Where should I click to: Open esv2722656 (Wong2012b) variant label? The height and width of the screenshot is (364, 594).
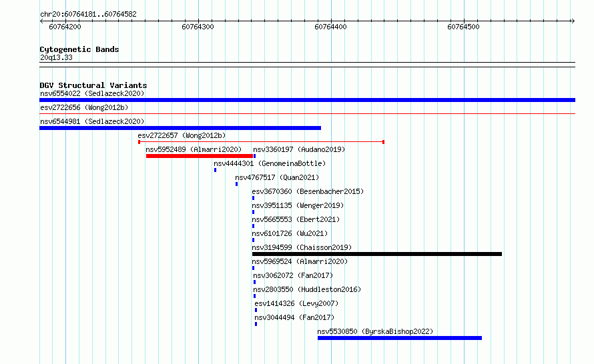coord(84,107)
